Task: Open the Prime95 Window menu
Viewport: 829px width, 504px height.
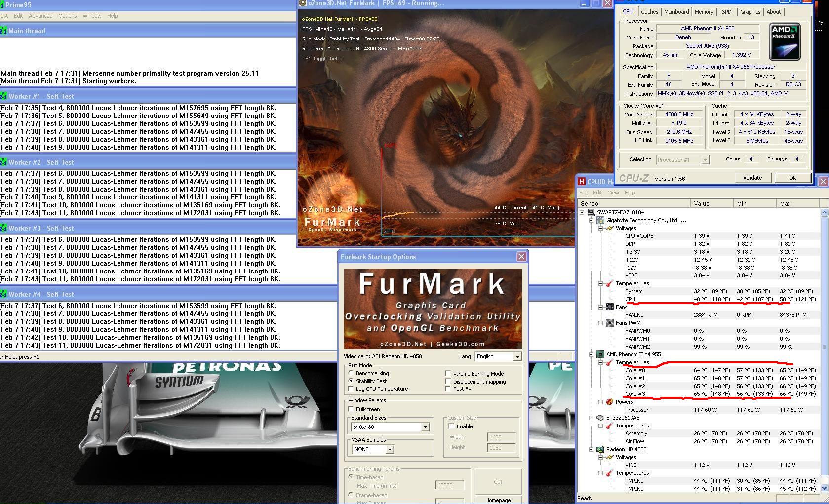Action: click(x=92, y=16)
